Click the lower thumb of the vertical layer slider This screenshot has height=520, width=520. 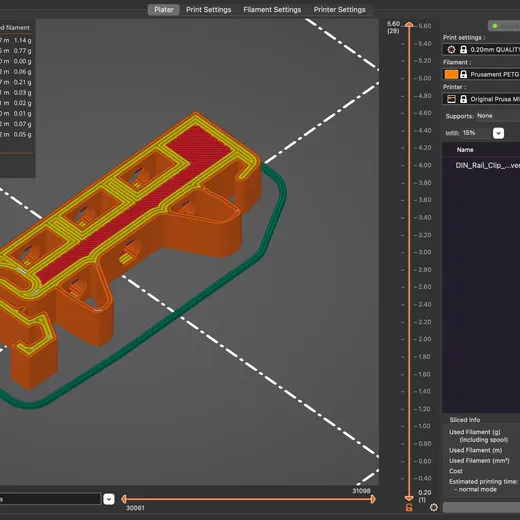click(409, 498)
